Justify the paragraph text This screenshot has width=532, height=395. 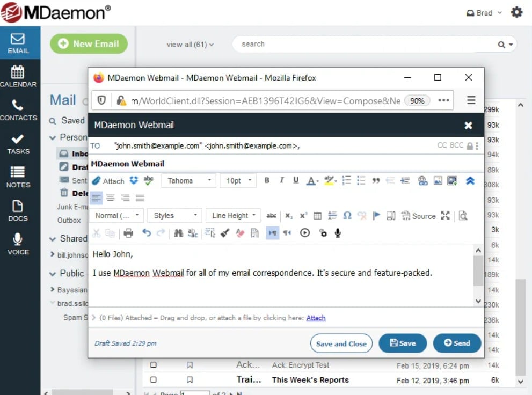[140, 197]
